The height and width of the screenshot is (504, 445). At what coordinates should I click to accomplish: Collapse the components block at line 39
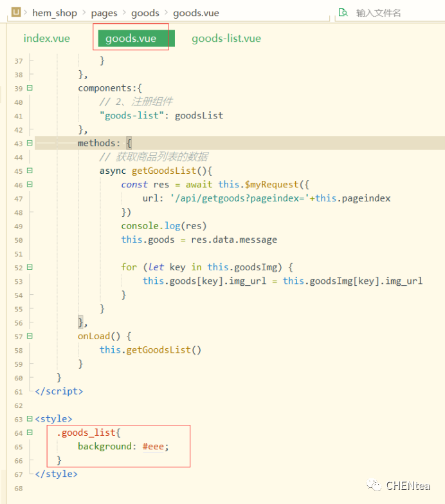point(30,88)
